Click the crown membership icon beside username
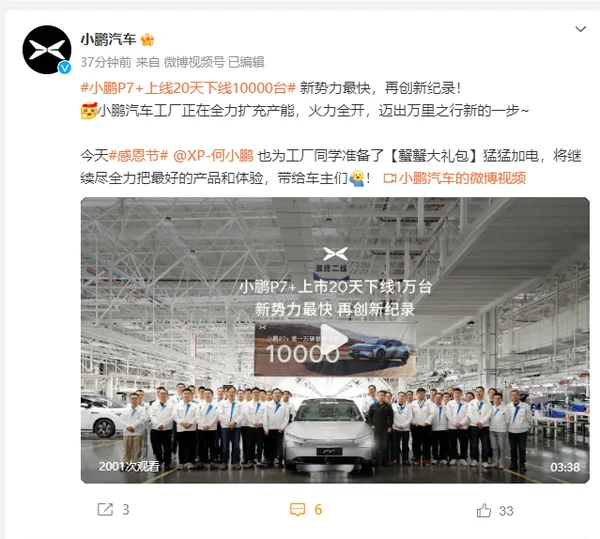600x539 pixels. click(147, 39)
